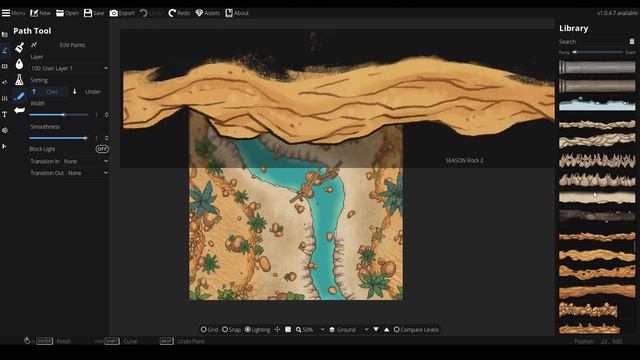Select the pattern shape arrow tool
The width and height of the screenshot is (640, 360).
19,110
